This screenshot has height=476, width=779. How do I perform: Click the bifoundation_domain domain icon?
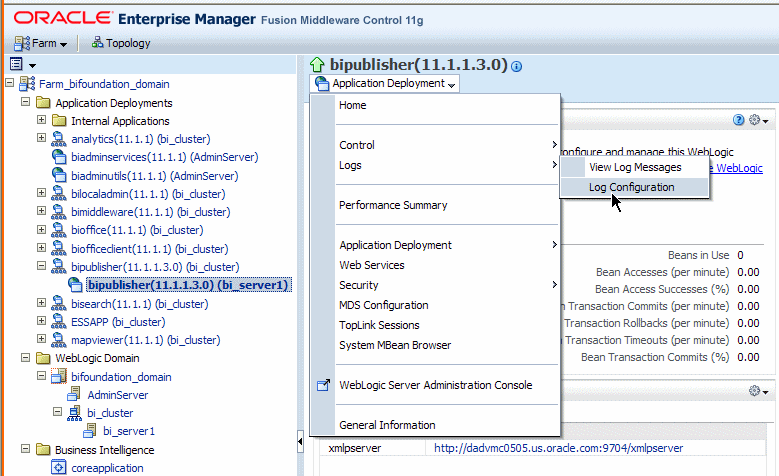coord(59,376)
